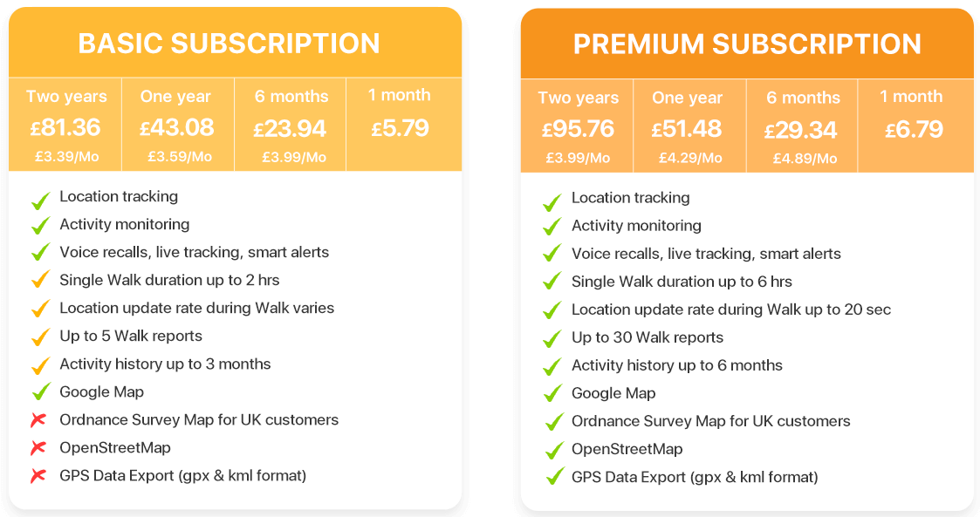The width and height of the screenshot is (980, 517).
Task: Select Basic Two years £81.36 plan
Action: (x=65, y=125)
